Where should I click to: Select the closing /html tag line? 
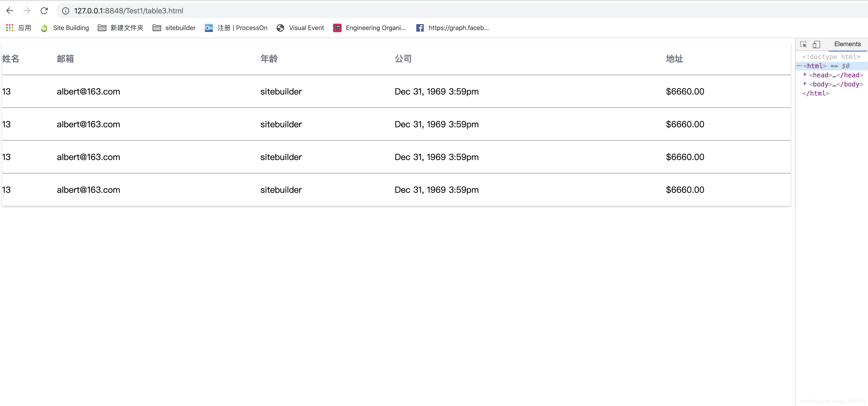(x=815, y=93)
